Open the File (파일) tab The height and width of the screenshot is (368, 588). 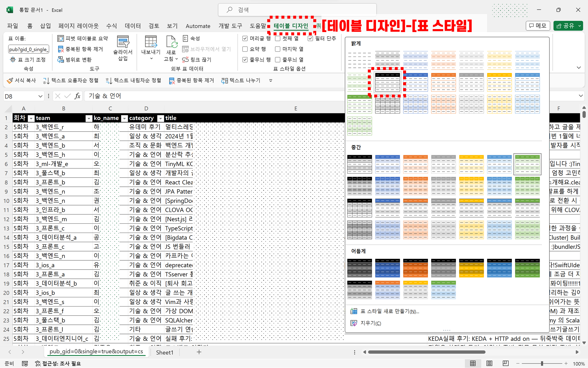pyautogui.click(x=13, y=26)
